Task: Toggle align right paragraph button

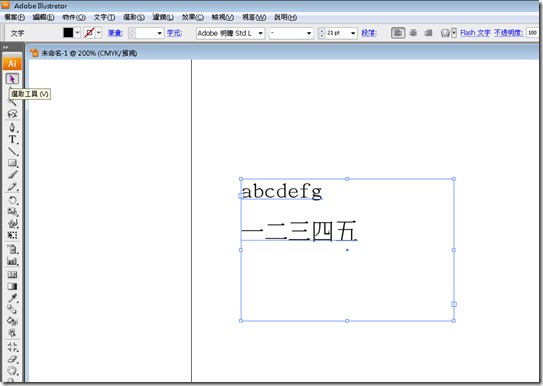Action: click(428, 33)
